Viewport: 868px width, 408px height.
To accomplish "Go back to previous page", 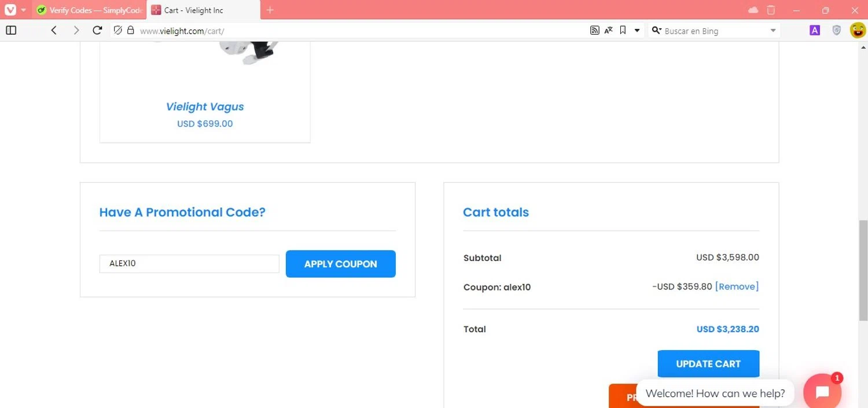I will coord(54,30).
